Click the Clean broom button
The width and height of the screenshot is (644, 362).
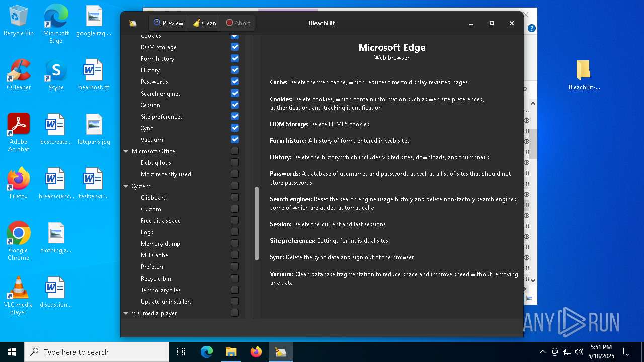click(x=204, y=23)
